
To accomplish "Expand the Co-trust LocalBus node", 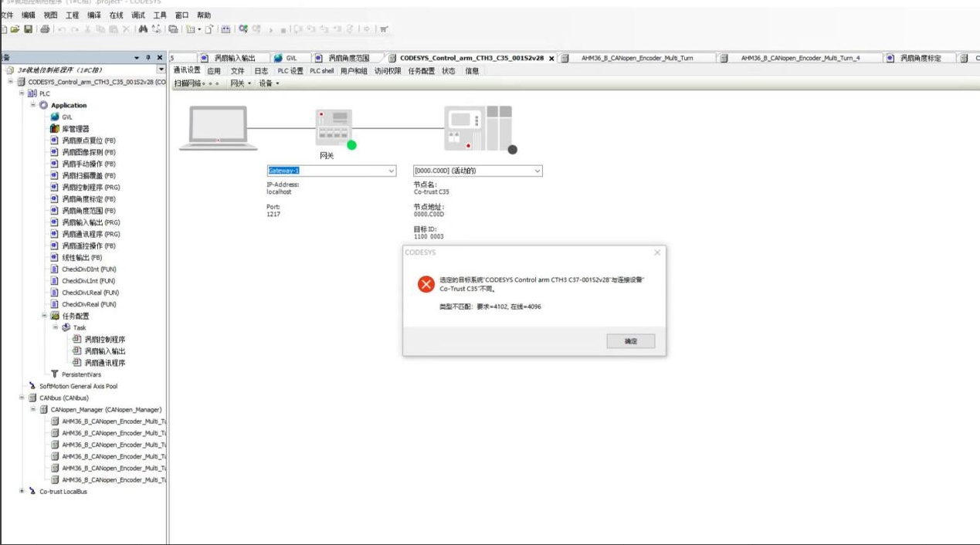I will tap(22, 491).
